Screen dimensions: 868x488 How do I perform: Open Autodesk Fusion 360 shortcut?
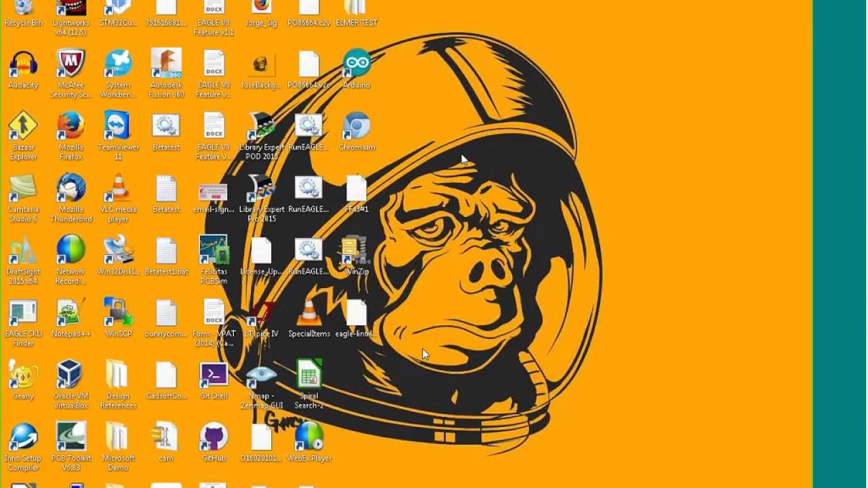[x=166, y=64]
